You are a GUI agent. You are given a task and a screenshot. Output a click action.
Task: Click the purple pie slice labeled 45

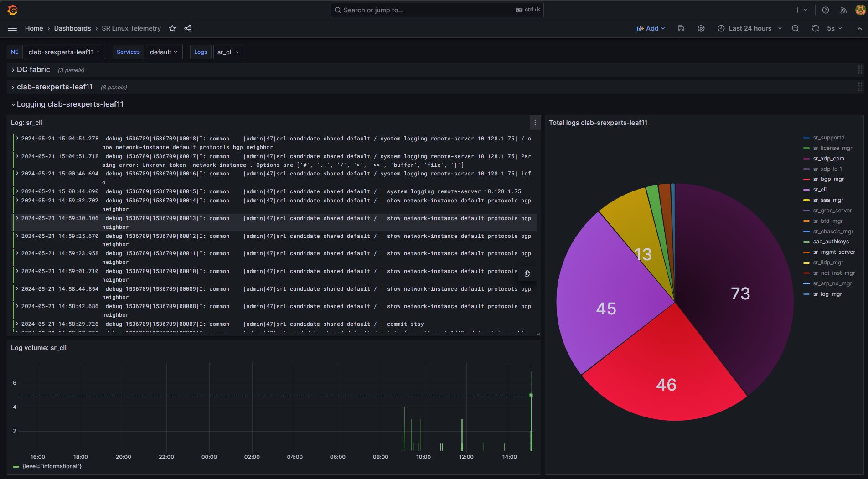coord(606,309)
